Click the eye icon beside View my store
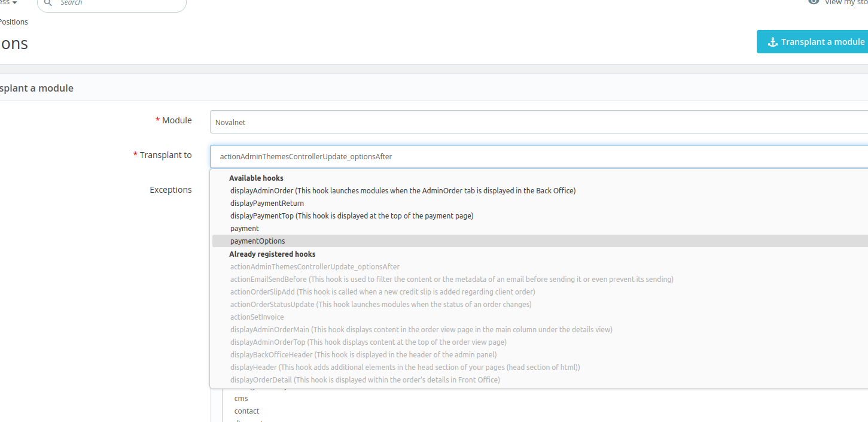 pyautogui.click(x=814, y=2)
